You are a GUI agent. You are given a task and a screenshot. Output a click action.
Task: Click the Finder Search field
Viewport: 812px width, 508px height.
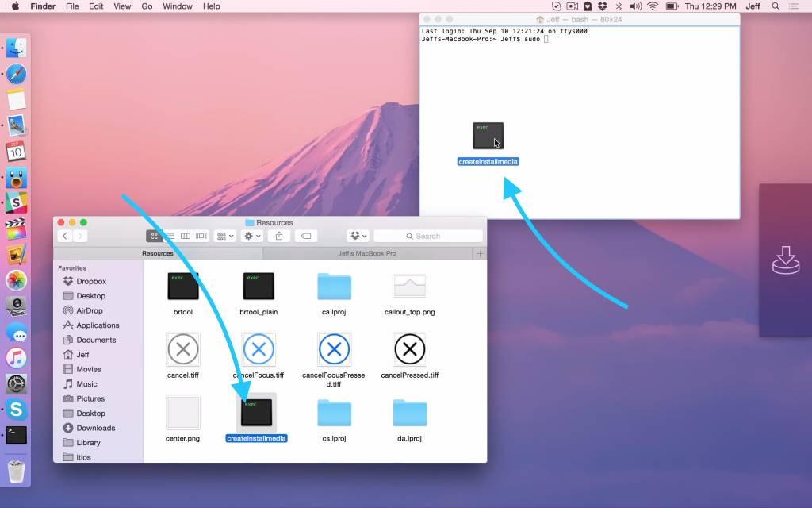(427, 236)
